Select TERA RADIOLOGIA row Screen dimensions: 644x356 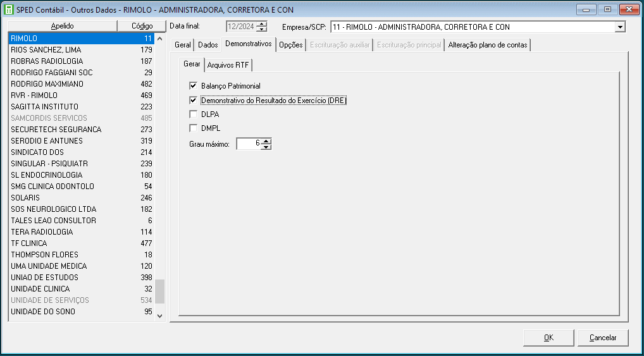click(x=82, y=232)
